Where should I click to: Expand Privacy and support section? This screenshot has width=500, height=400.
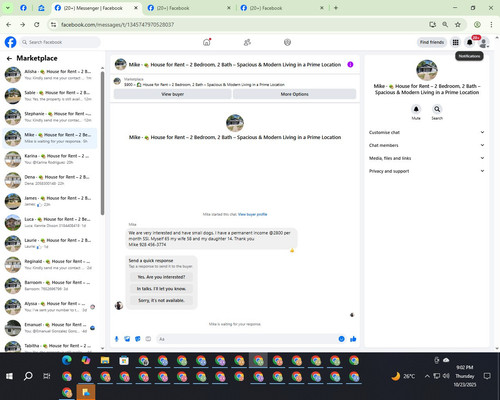click(426, 171)
